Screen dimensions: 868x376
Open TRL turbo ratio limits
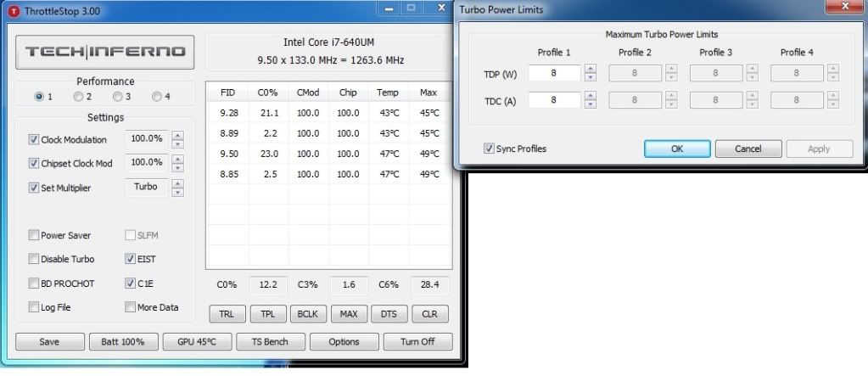(x=227, y=314)
